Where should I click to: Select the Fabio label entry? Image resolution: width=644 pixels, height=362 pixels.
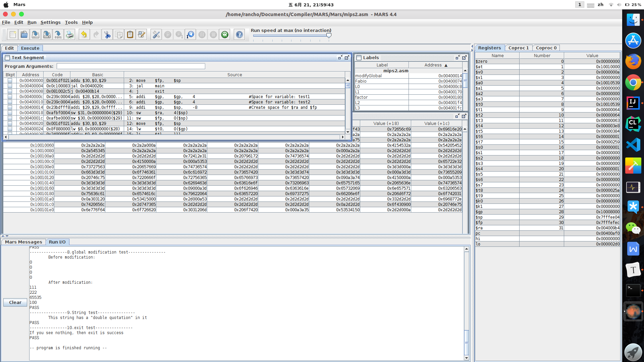point(409,81)
